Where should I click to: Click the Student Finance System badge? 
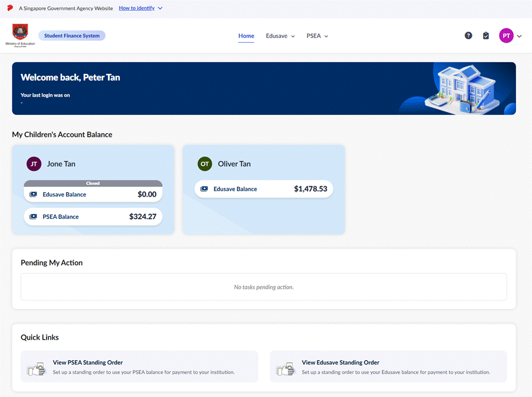(x=72, y=36)
